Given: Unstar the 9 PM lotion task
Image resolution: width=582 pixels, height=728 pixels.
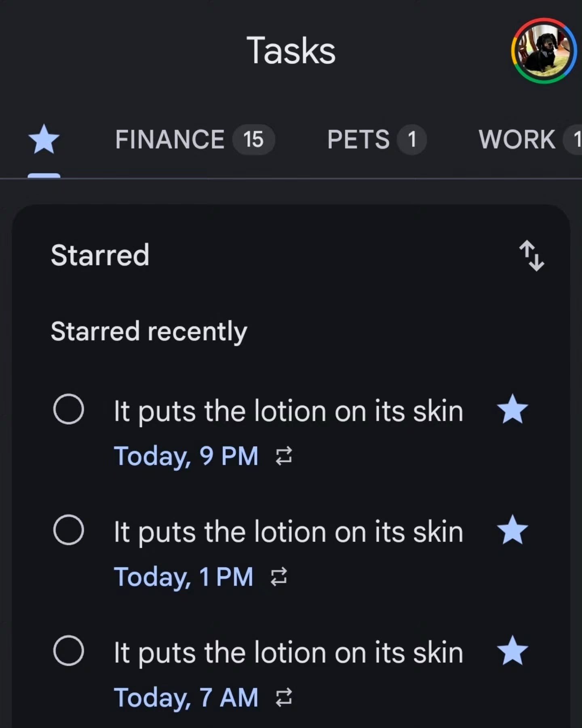Looking at the screenshot, I should tap(512, 409).
